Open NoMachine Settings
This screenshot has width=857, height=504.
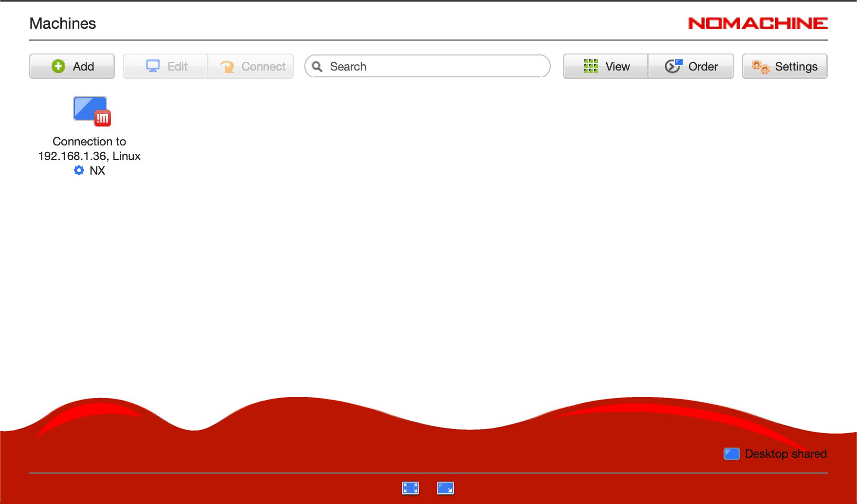click(784, 66)
